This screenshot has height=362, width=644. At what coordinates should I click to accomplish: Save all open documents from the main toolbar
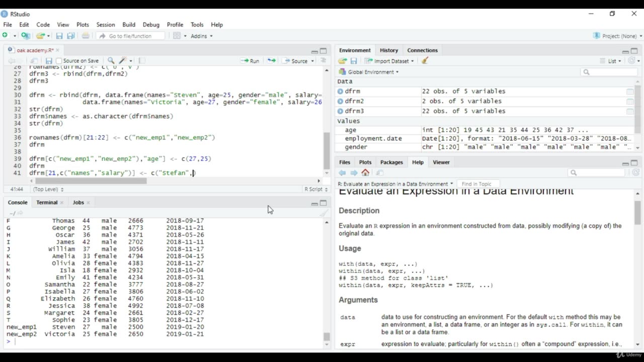point(71,36)
